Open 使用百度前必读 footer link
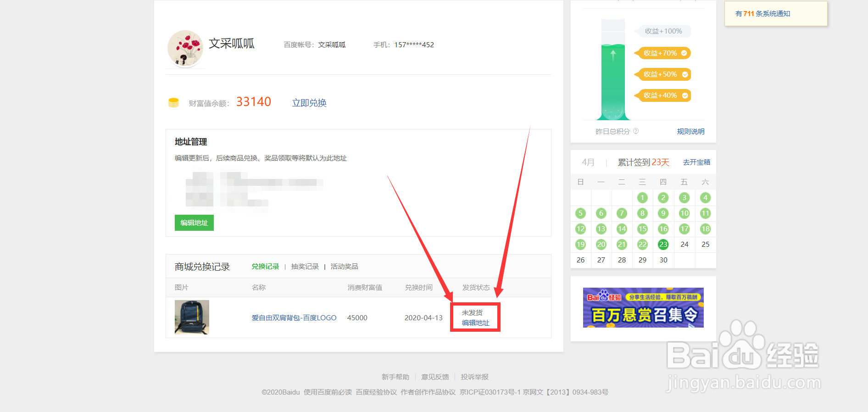Screen dimensions: 868x412 point(328,392)
